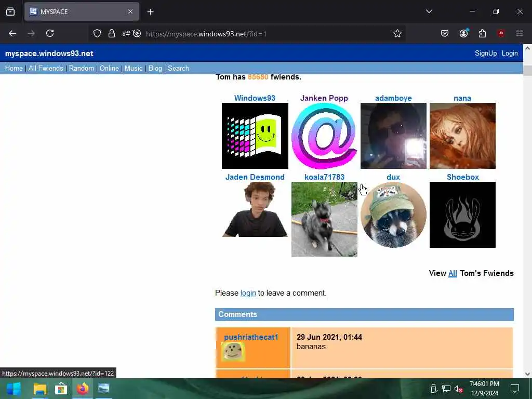This screenshot has height=399, width=532.
Task: Open the site permissions icon in the address bar
Action: (126, 33)
